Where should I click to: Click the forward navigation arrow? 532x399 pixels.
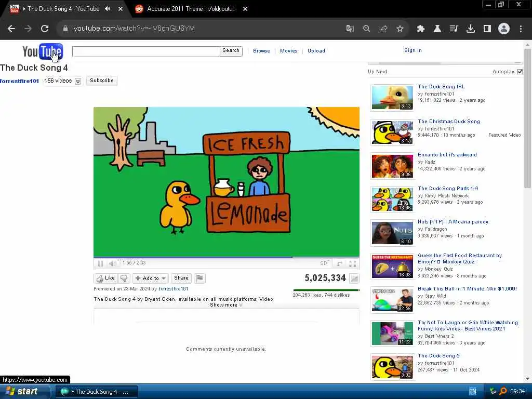pyautogui.click(x=28, y=29)
